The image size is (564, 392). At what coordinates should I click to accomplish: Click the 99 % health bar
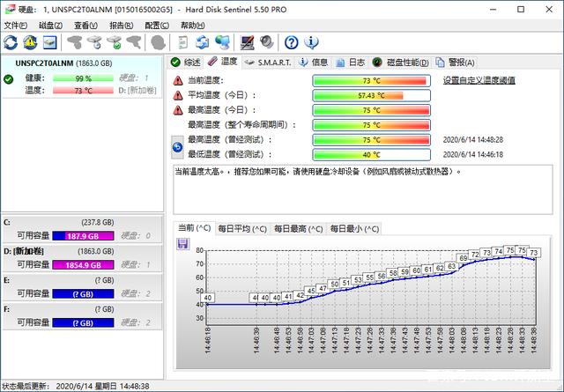(83, 78)
